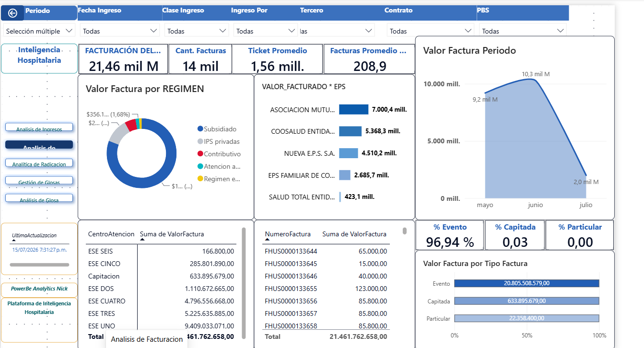Screen dimensions: 644x348
Task: Click COOSALUD ENTIDA... bar
Action: pos(350,131)
